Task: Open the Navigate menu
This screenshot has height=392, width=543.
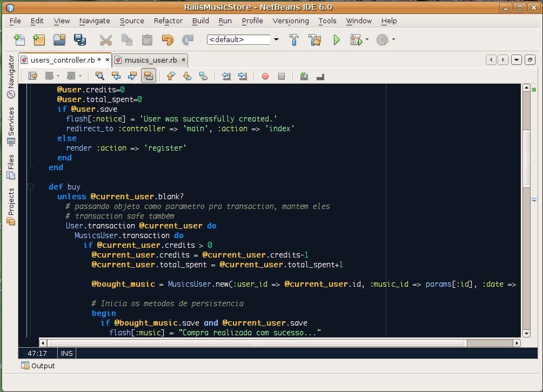Action: pyautogui.click(x=95, y=21)
